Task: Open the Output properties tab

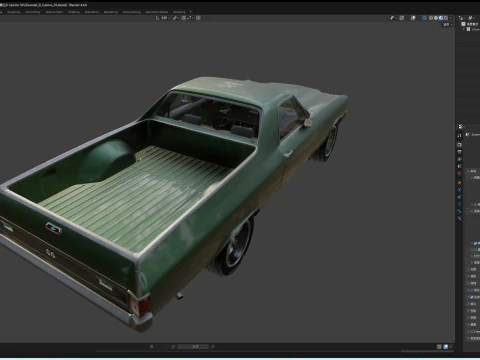Action: tap(459, 152)
